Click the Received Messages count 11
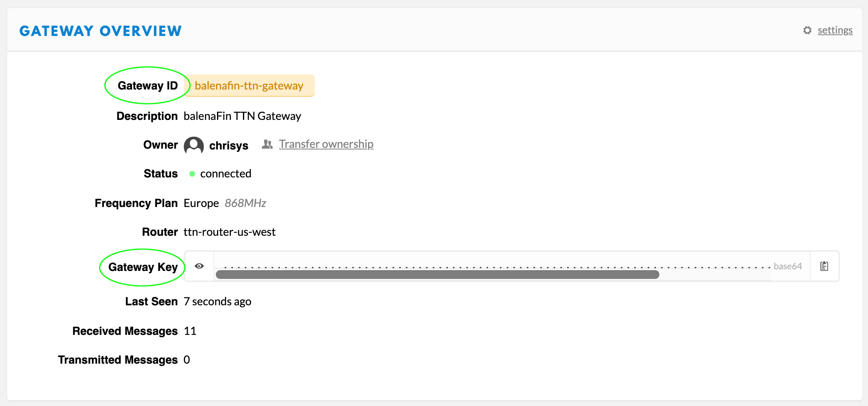 point(190,331)
